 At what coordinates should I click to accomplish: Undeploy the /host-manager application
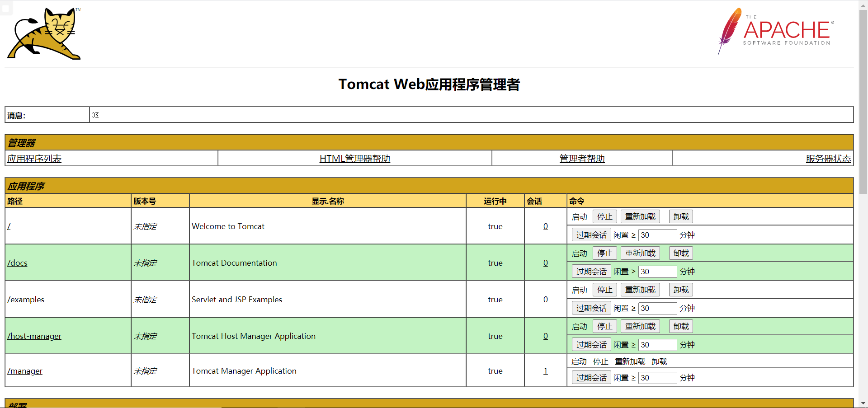click(x=681, y=327)
